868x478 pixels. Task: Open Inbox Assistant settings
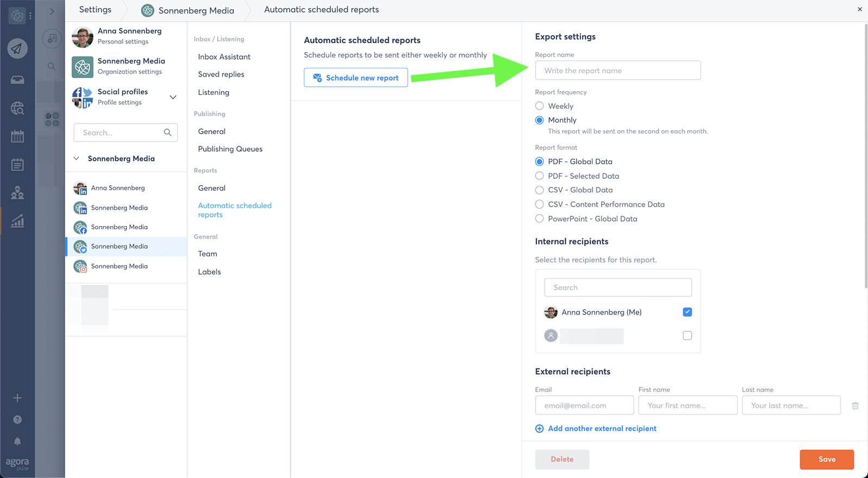(224, 57)
